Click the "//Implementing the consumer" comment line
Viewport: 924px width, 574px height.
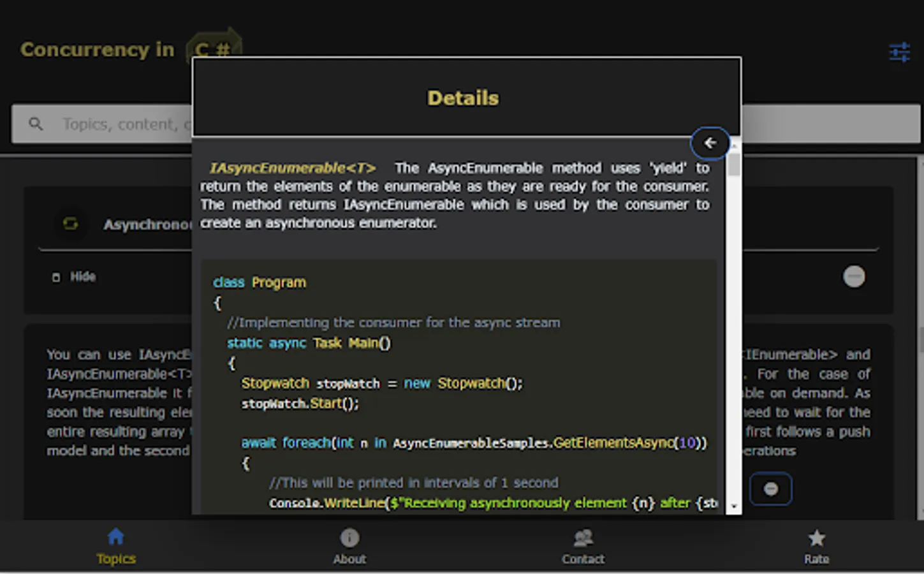393,323
